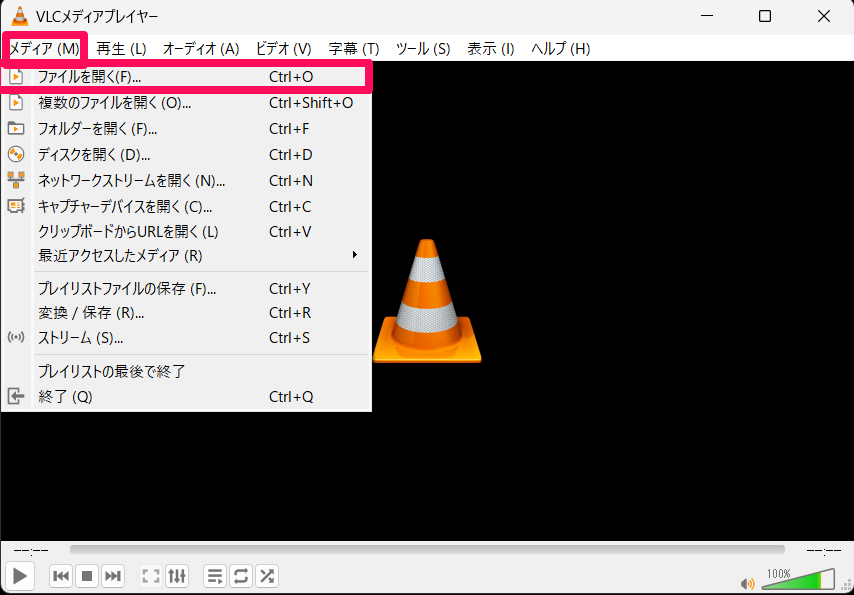Click the exit icon beside 終了 (Q)

(16, 396)
